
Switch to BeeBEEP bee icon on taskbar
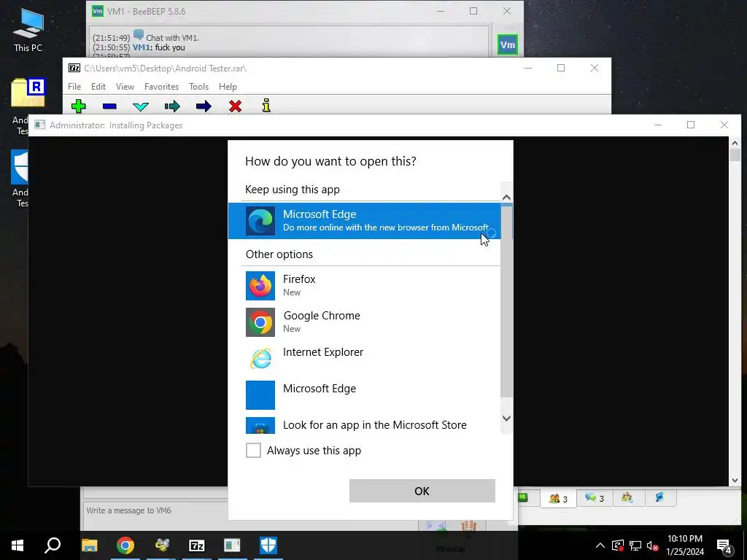[161, 545]
